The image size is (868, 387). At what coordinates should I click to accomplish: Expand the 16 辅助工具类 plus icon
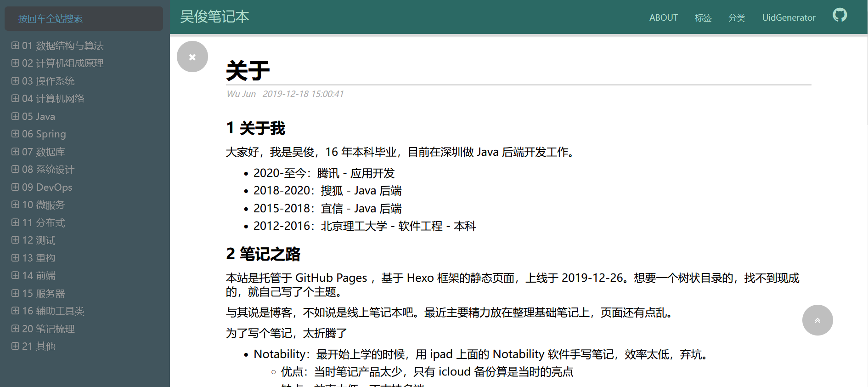pyautogui.click(x=15, y=311)
